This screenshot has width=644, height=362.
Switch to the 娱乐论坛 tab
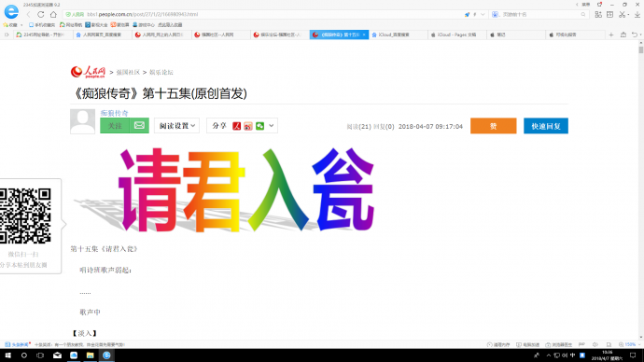click(x=279, y=35)
